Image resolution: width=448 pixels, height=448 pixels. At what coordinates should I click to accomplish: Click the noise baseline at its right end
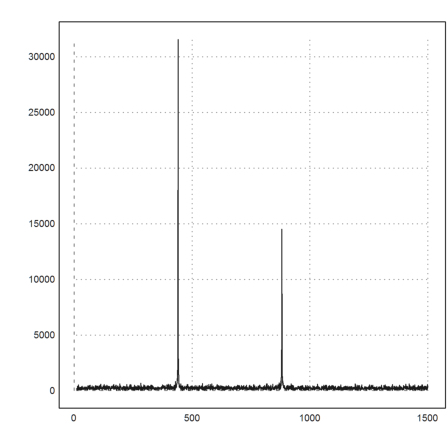click(x=427, y=387)
